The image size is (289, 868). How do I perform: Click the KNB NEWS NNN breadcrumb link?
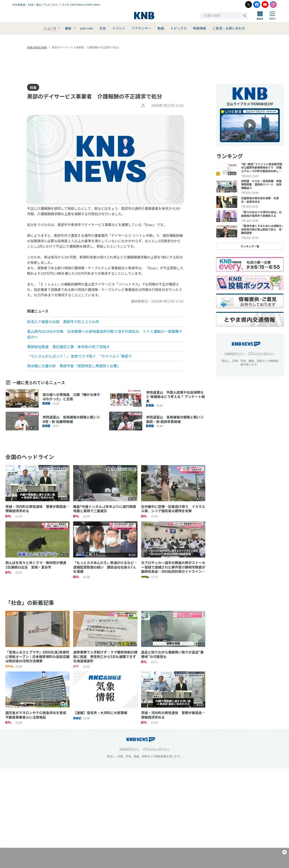coord(37,48)
